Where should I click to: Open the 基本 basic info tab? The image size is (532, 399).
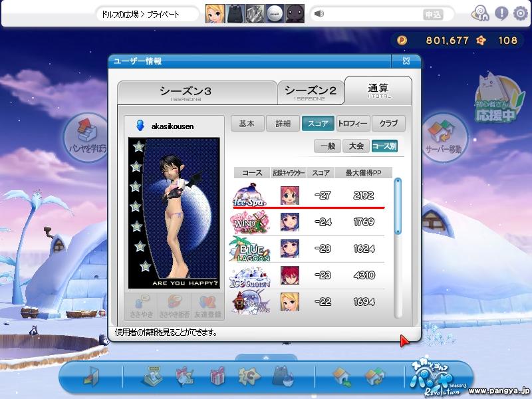click(247, 124)
